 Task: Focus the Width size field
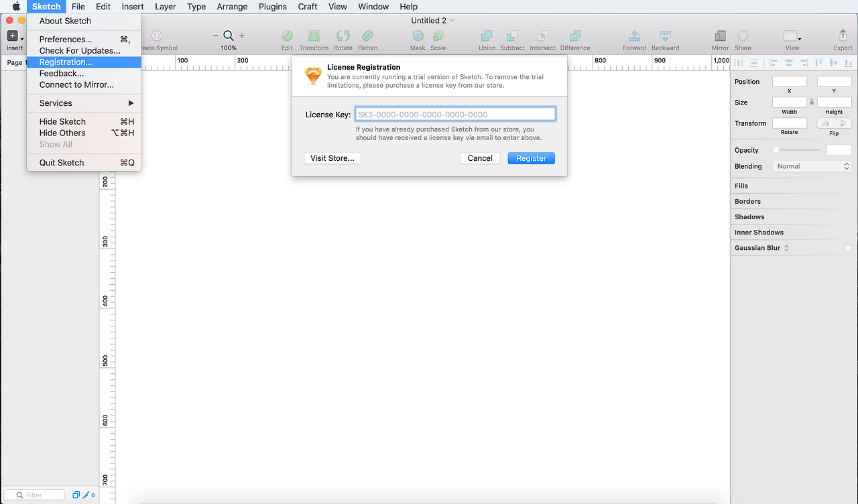tap(790, 103)
